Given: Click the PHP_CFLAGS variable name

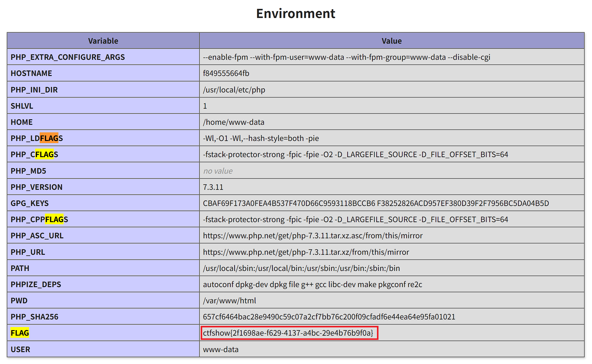Looking at the screenshot, I should point(34,154).
